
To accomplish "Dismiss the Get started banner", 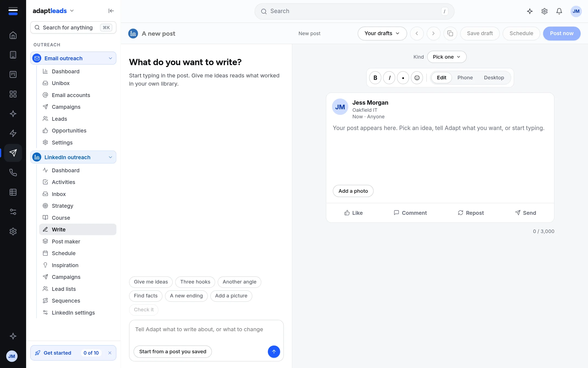I will coord(110,353).
